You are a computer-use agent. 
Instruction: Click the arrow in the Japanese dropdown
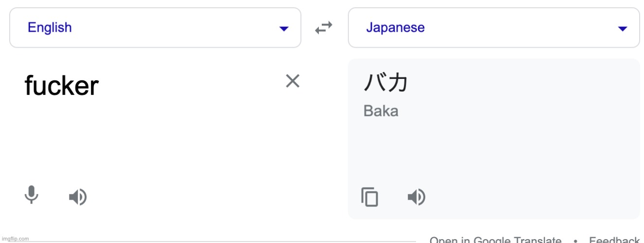[622, 29]
